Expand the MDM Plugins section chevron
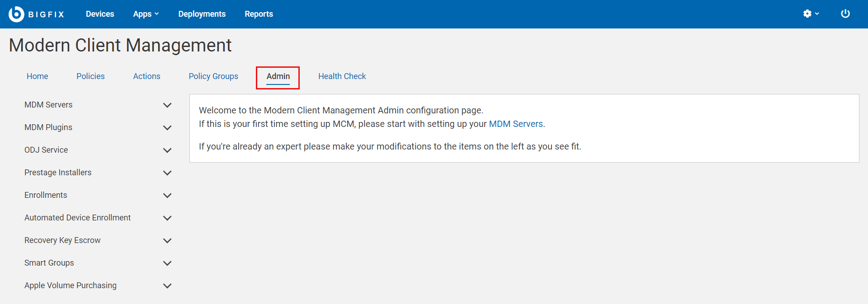Screen dimensions: 868x304 [x=167, y=128]
